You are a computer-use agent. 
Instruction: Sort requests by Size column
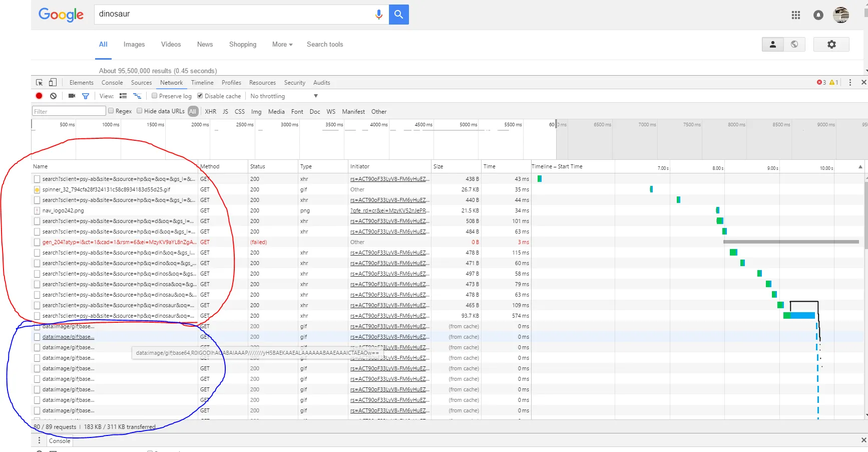pos(456,166)
